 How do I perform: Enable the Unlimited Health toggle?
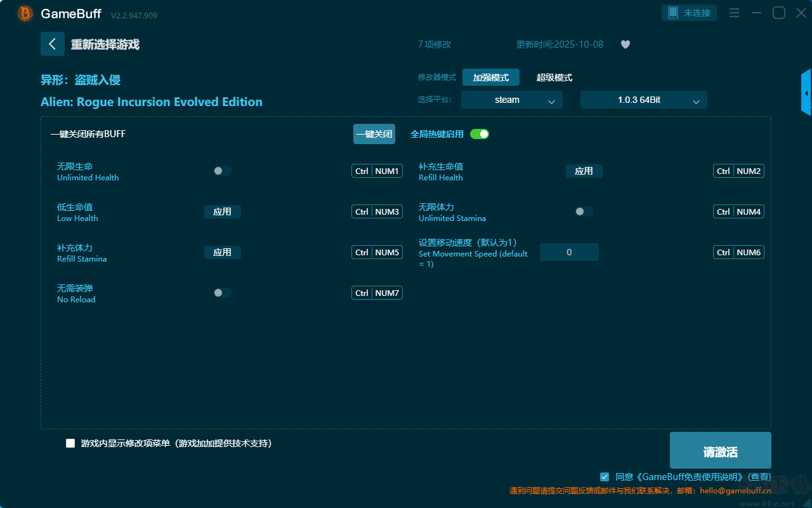(x=222, y=171)
